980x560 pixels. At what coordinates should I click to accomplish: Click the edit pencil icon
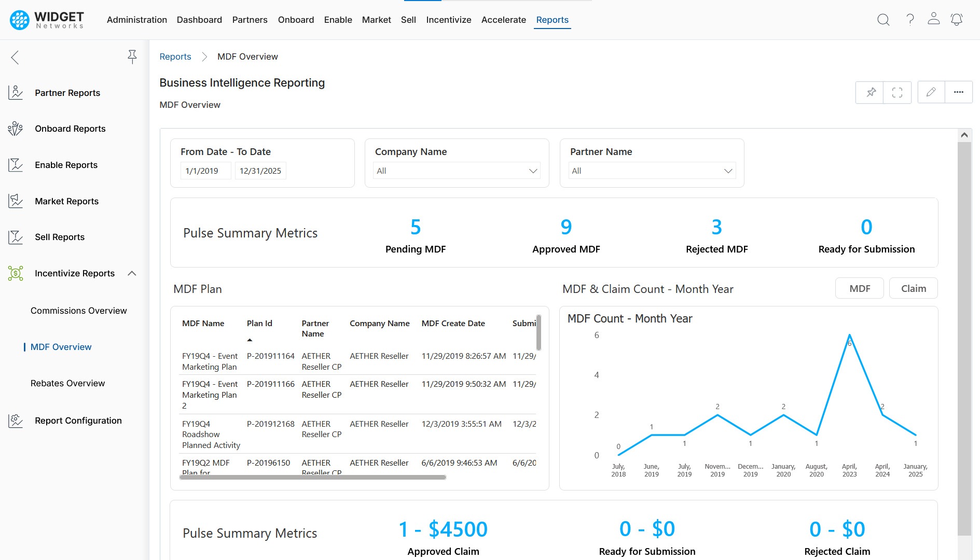[931, 92]
